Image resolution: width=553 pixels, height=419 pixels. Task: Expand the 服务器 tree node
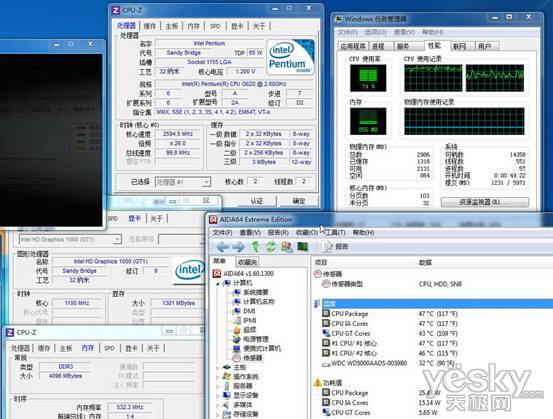[x=218, y=386]
